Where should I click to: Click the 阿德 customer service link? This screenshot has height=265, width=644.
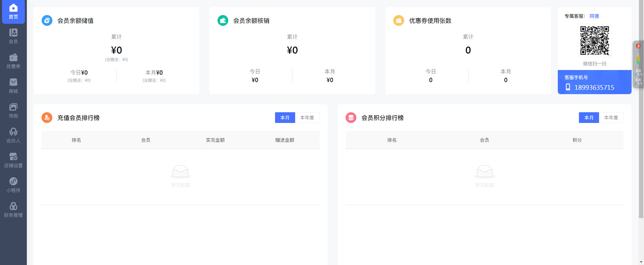(x=594, y=16)
